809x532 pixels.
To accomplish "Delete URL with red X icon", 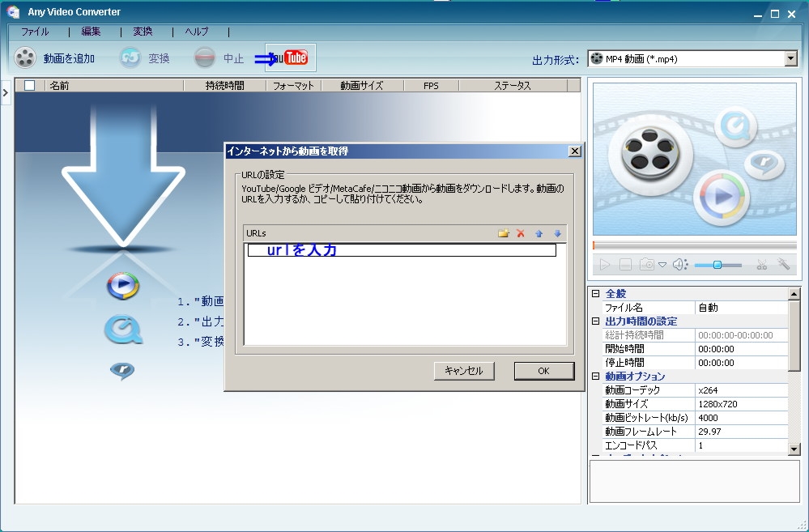I will click(x=521, y=233).
